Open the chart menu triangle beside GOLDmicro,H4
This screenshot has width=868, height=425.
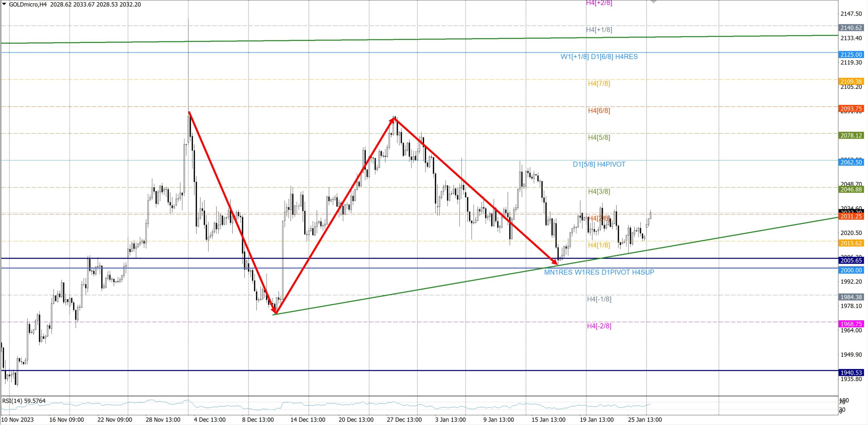coord(4,4)
